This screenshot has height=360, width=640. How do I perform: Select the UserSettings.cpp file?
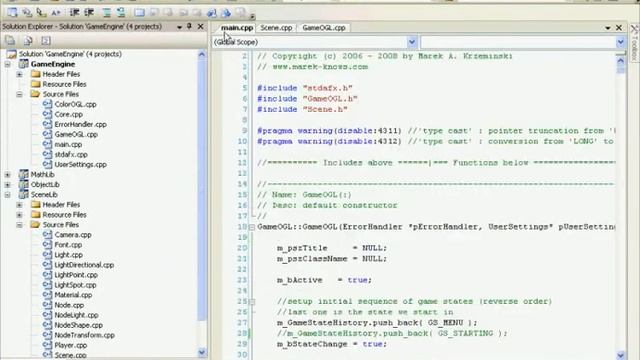80,164
